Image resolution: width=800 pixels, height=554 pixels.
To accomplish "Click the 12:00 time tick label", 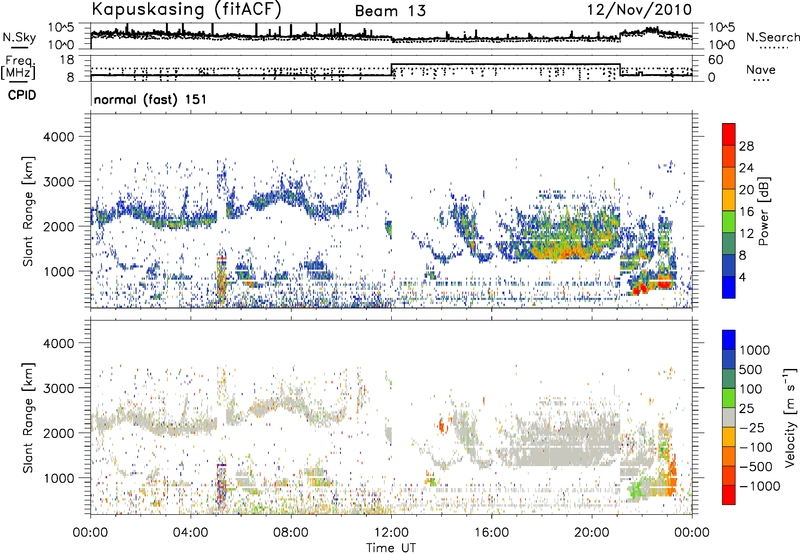I will pyautogui.click(x=391, y=533).
